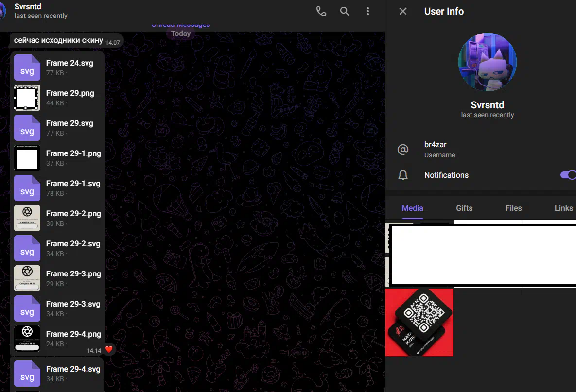
Task: Open the three-dot chat menu
Action: tap(367, 11)
